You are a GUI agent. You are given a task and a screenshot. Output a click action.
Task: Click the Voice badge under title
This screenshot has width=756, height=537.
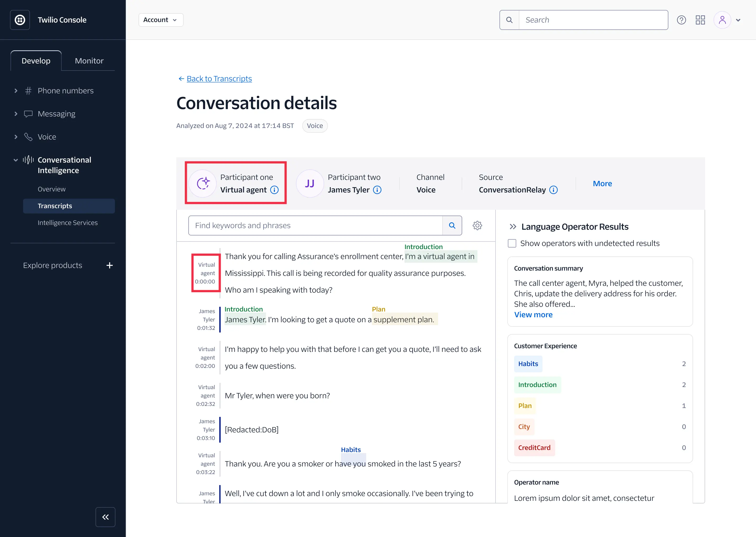click(315, 126)
